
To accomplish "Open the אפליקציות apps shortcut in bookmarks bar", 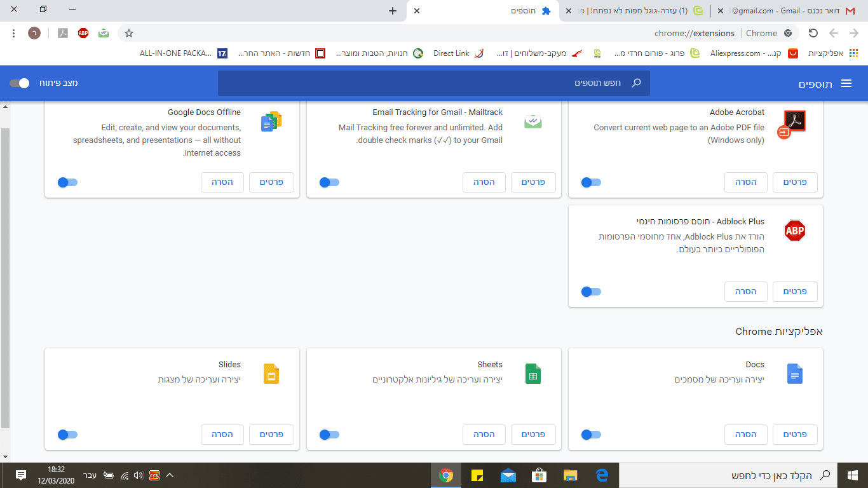I will pyautogui.click(x=832, y=53).
